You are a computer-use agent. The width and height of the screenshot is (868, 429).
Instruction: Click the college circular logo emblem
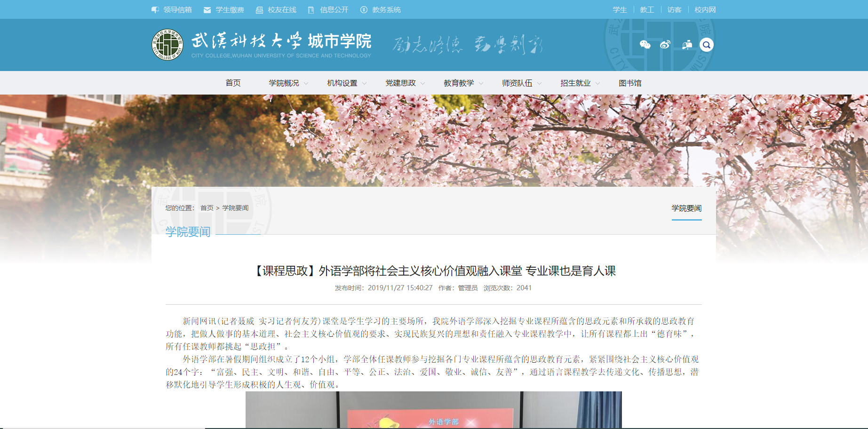pyautogui.click(x=167, y=45)
